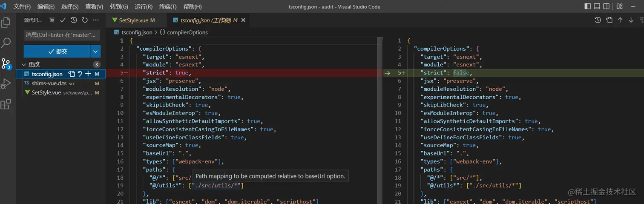Go to next change with down arrow
This screenshot has width=644, height=204.
[631, 20]
